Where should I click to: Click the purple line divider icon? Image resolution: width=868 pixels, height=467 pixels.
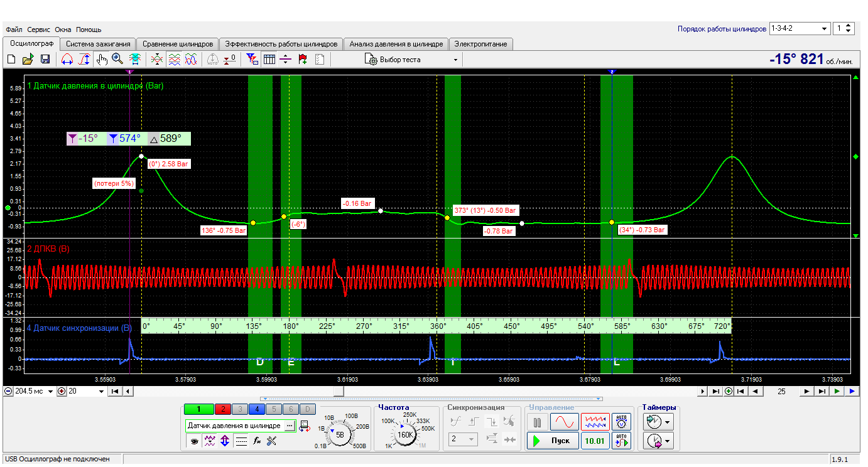(x=286, y=60)
